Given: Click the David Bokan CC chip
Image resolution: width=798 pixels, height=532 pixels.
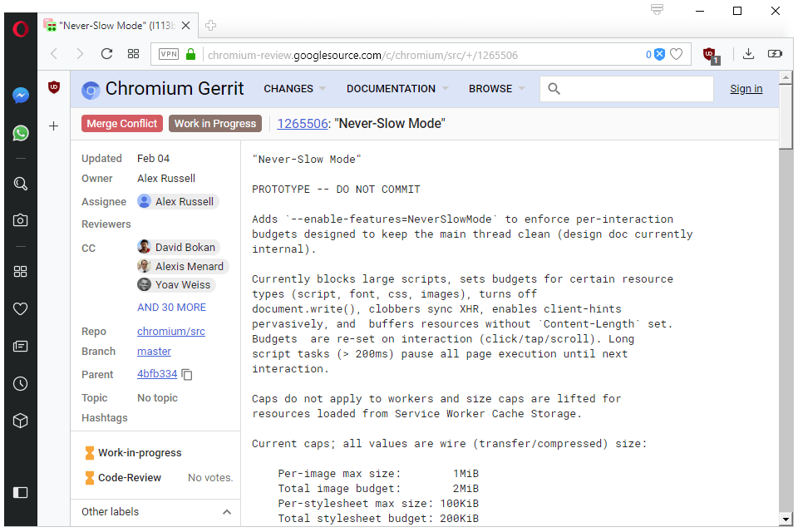Looking at the screenshot, I should point(179,248).
